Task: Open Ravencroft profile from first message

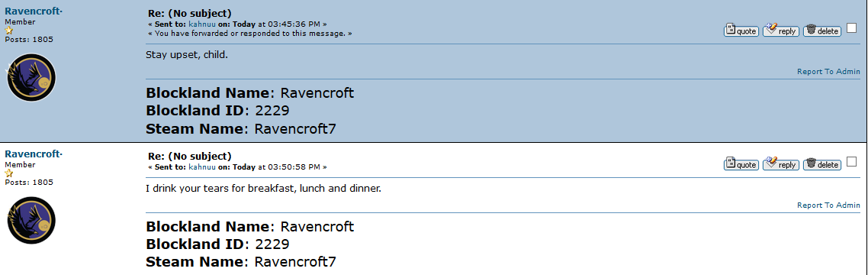Action: [34, 11]
